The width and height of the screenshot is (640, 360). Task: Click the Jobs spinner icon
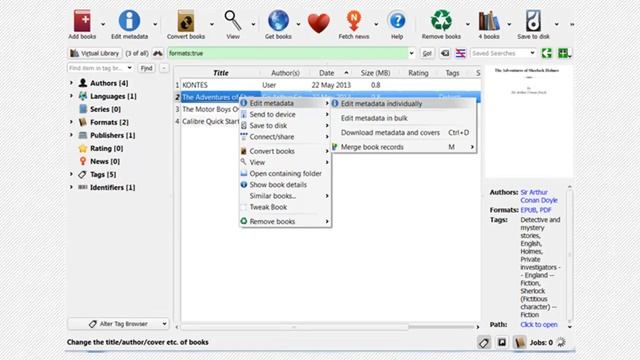561,342
